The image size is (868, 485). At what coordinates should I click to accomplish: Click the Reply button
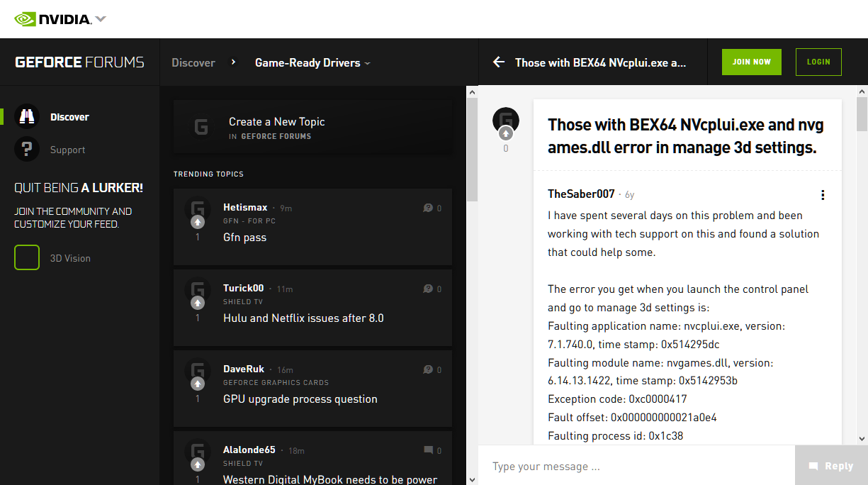(831, 466)
